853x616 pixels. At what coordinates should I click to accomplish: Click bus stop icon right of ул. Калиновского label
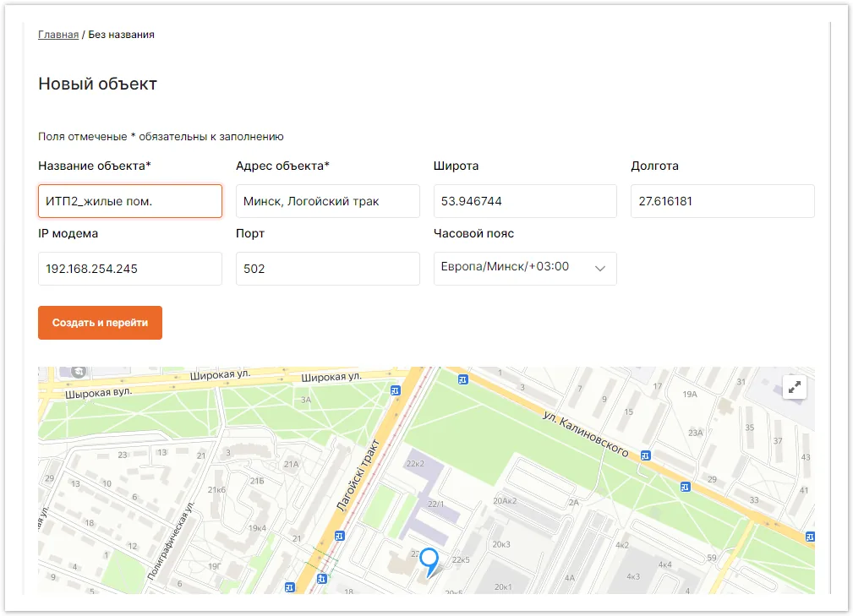(646, 455)
